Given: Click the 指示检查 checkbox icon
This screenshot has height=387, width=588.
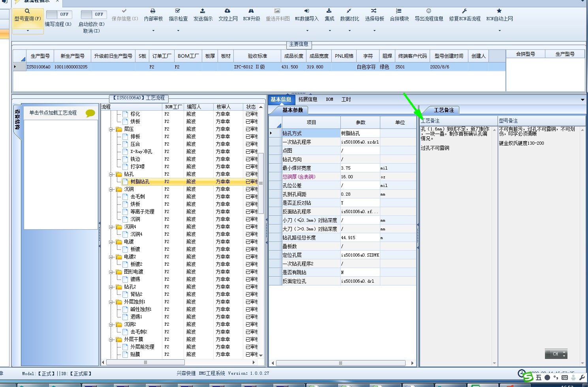Looking at the screenshot, I should 178,11.
